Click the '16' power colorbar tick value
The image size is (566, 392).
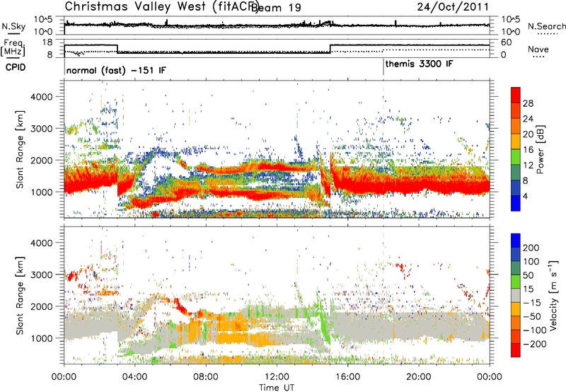(528, 150)
